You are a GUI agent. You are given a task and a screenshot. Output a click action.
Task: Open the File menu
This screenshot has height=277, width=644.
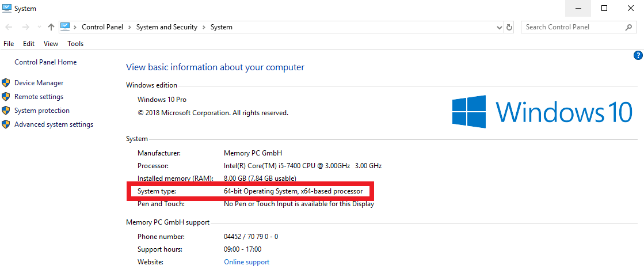click(x=9, y=44)
